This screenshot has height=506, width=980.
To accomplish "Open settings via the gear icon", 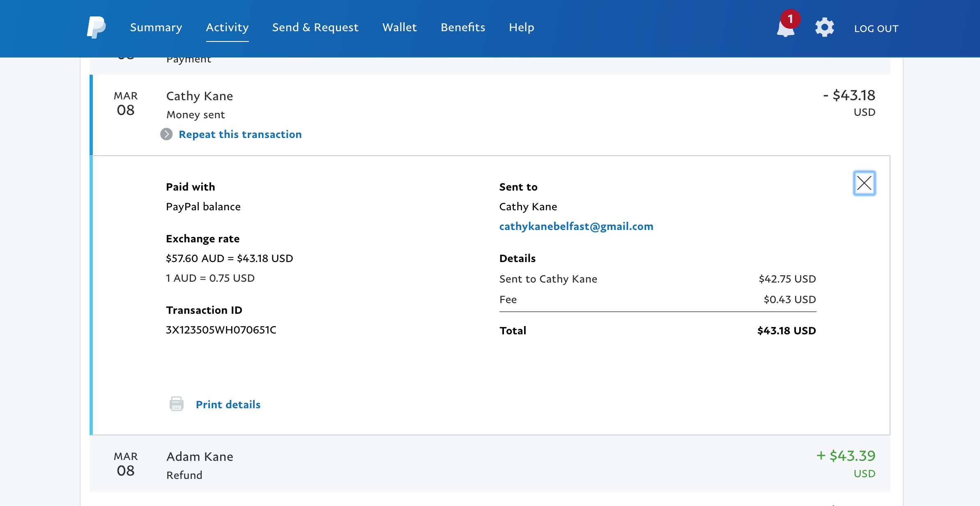I will 824,28.
